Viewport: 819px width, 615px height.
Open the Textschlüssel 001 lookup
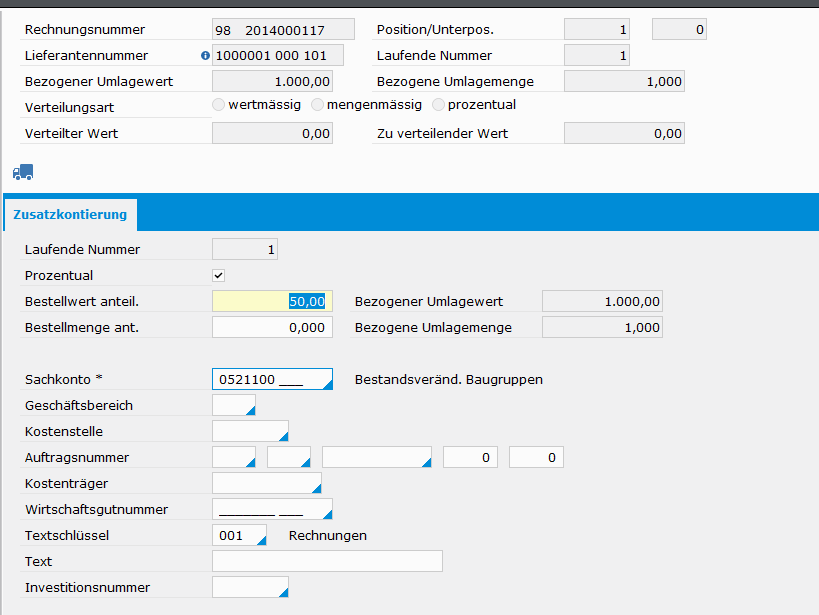[261, 540]
